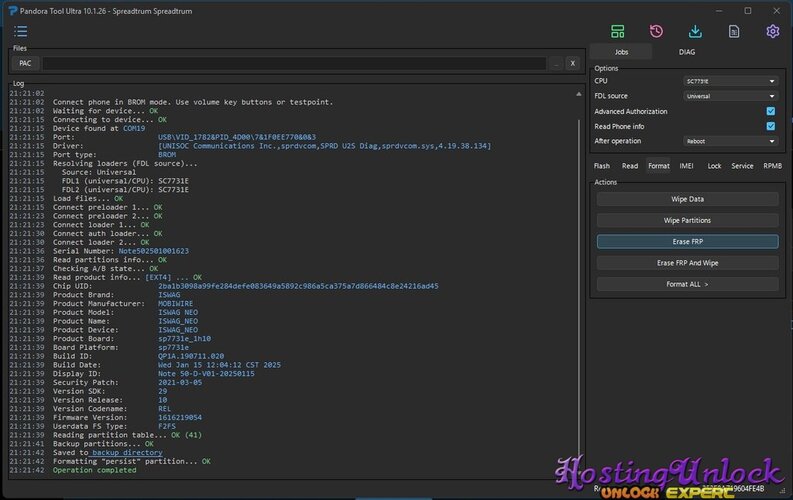Select the RPMB tab
Image resolution: width=793 pixels, height=500 pixels.
772,166
